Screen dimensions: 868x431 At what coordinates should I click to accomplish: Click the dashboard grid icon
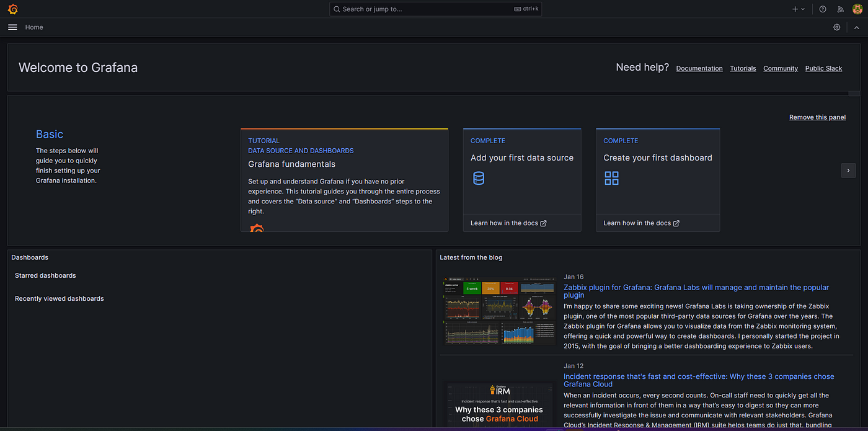[611, 179]
